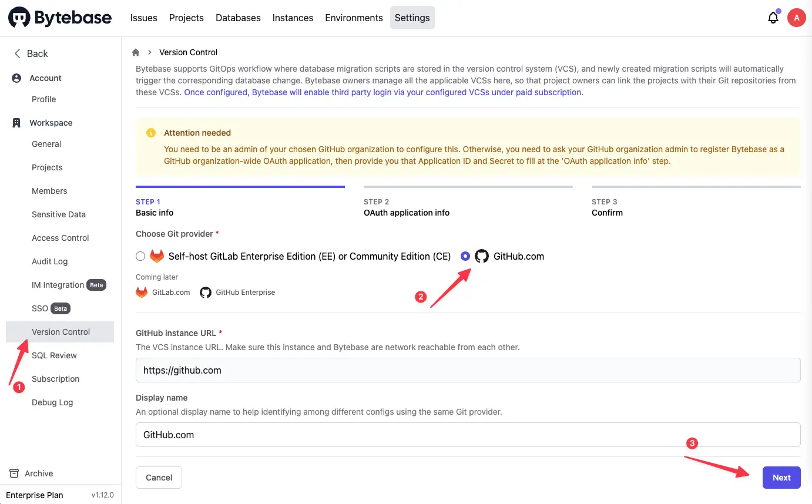Open the notifications bell
The height and width of the screenshot is (504, 812).
click(x=773, y=18)
